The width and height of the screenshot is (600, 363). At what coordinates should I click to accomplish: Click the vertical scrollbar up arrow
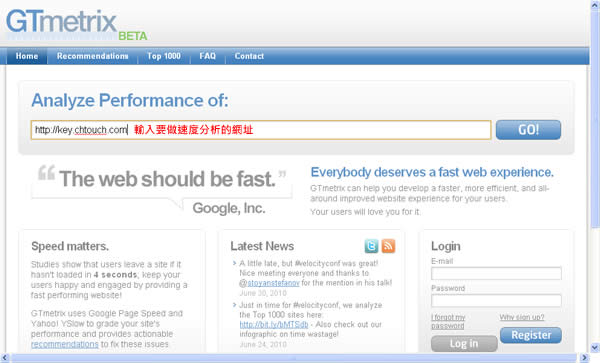coord(595,5)
